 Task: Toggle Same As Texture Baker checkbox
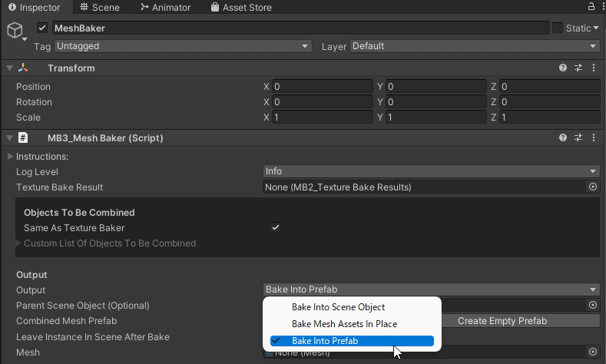[276, 227]
